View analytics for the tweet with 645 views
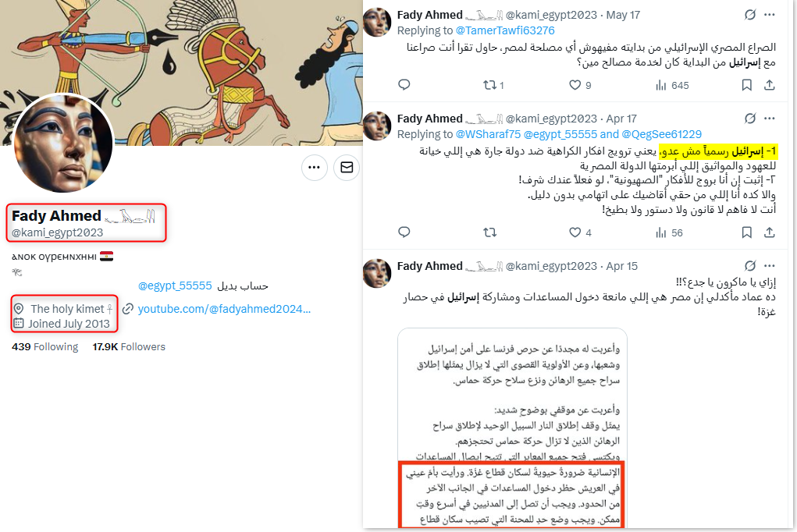 click(x=672, y=85)
